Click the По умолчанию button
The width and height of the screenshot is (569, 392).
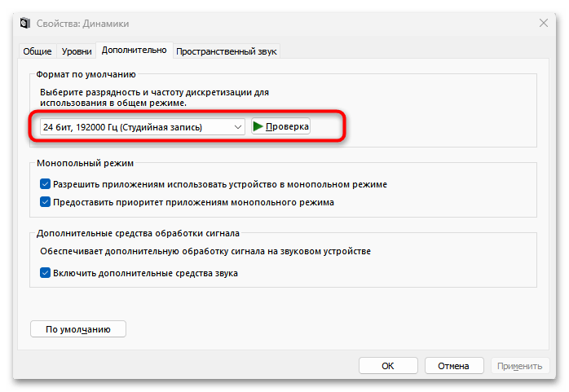coord(78,329)
